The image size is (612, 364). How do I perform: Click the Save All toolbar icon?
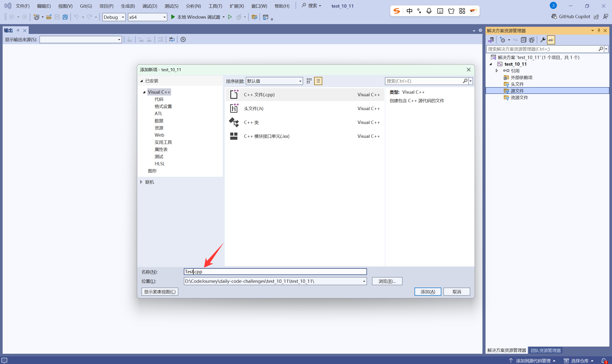65,17
